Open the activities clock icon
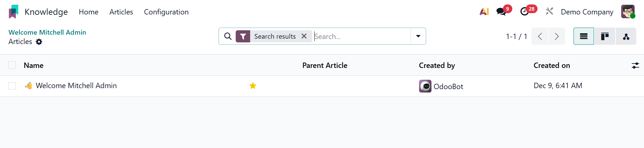This screenshot has height=148, width=644. point(524,12)
